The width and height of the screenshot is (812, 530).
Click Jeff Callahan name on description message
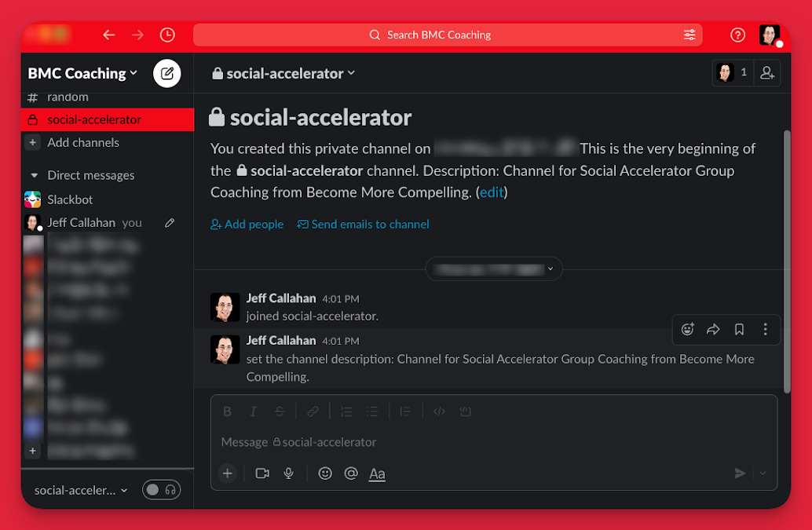point(280,340)
